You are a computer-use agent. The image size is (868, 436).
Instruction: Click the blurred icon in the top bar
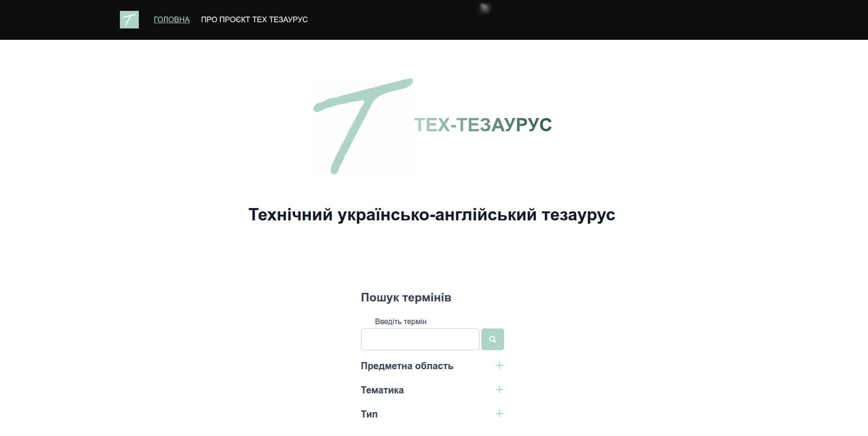pos(484,9)
